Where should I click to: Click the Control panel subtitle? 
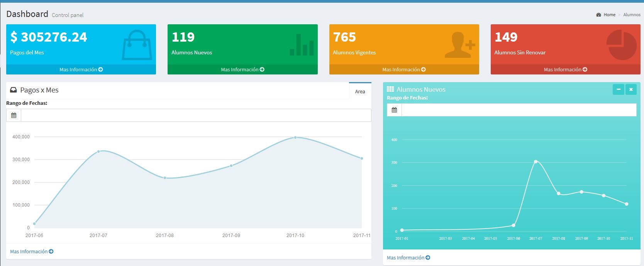(x=68, y=15)
